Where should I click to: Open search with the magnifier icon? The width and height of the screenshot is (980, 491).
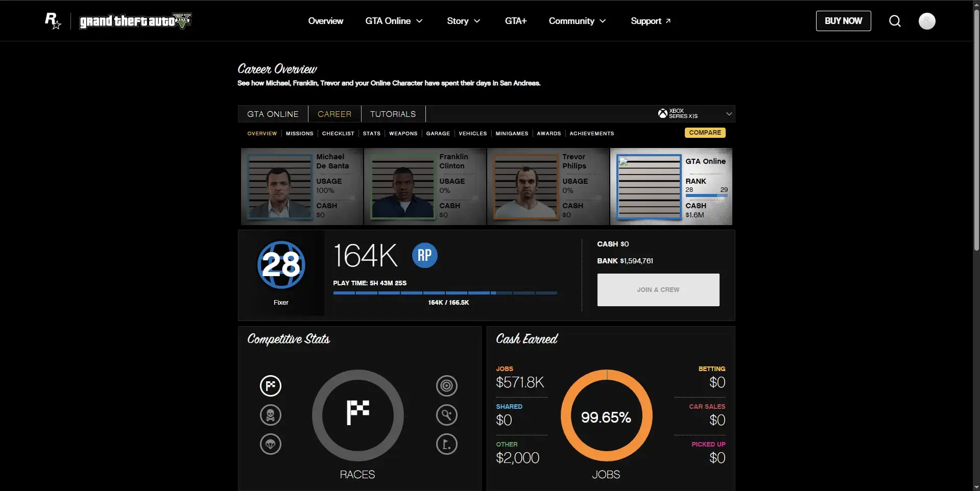[895, 21]
